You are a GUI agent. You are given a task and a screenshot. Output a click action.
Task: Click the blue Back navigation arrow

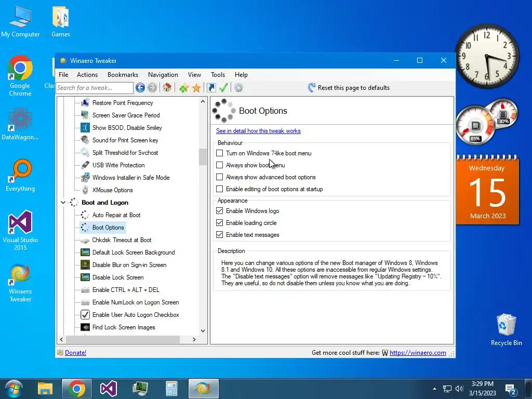pos(140,88)
